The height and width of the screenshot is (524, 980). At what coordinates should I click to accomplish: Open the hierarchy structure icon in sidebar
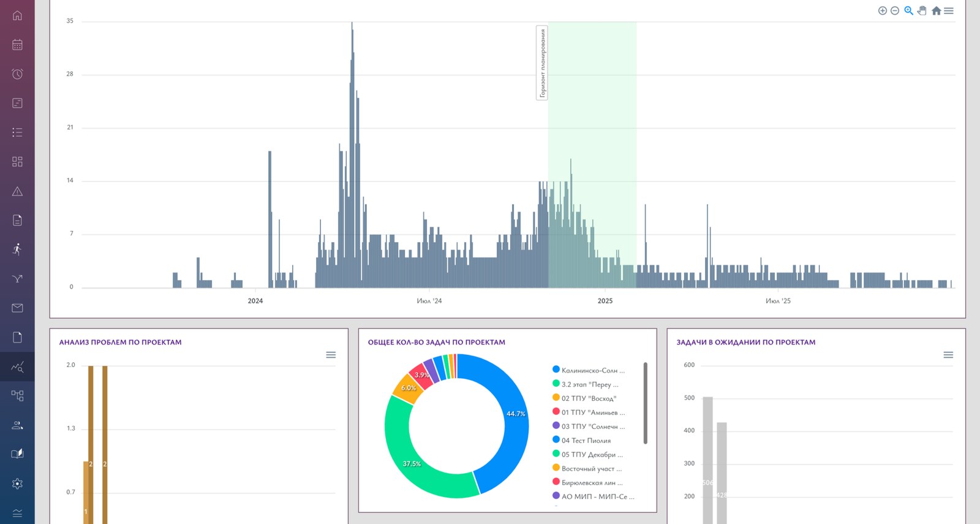pos(17,396)
